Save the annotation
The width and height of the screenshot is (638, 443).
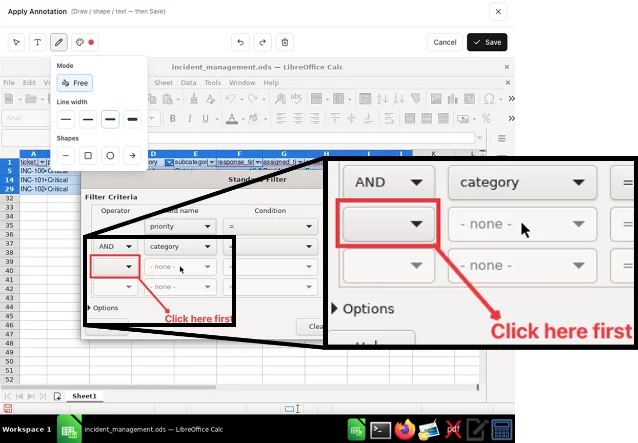tap(487, 42)
